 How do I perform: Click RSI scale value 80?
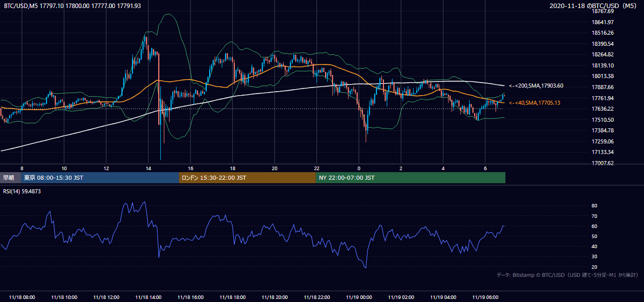[x=594, y=206]
